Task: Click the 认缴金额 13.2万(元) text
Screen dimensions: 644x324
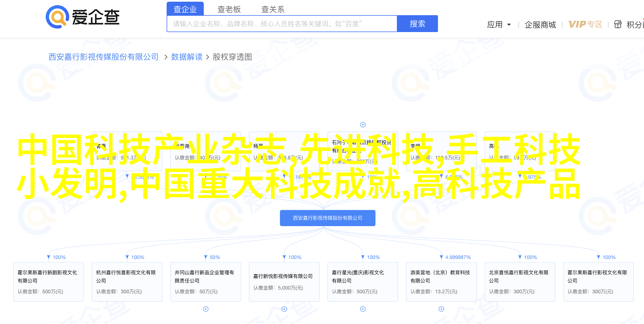Action: pyautogui.click(x=434, y=292)
